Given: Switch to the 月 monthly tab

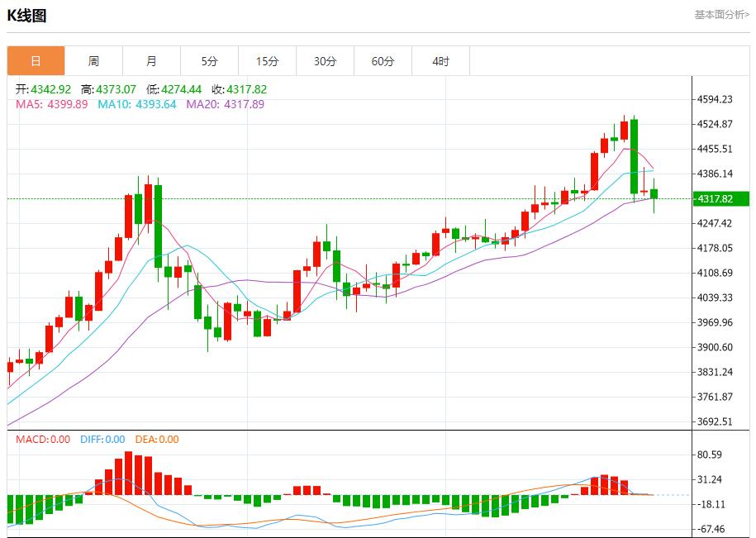Looking at the screenshot, I should tap(151, 61).
